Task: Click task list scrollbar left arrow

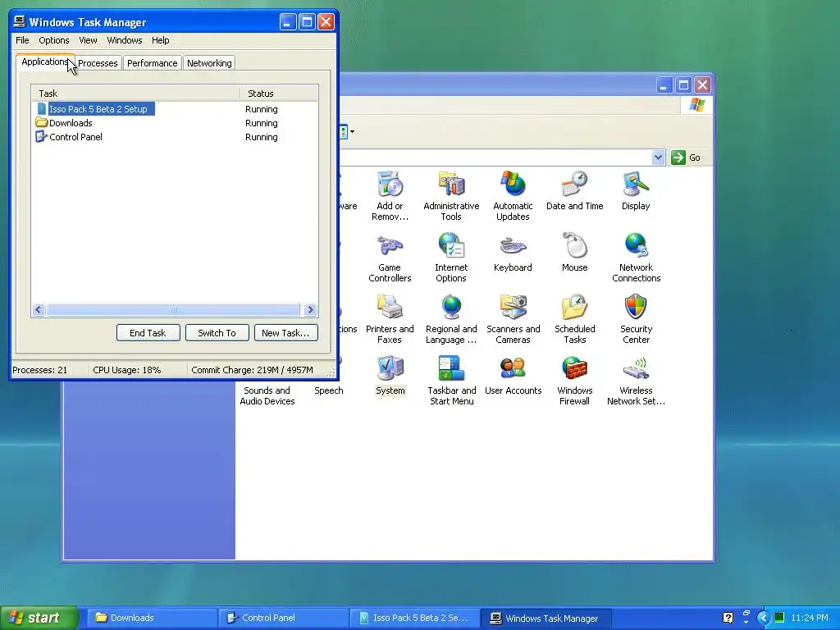Action: pos(39,309)
